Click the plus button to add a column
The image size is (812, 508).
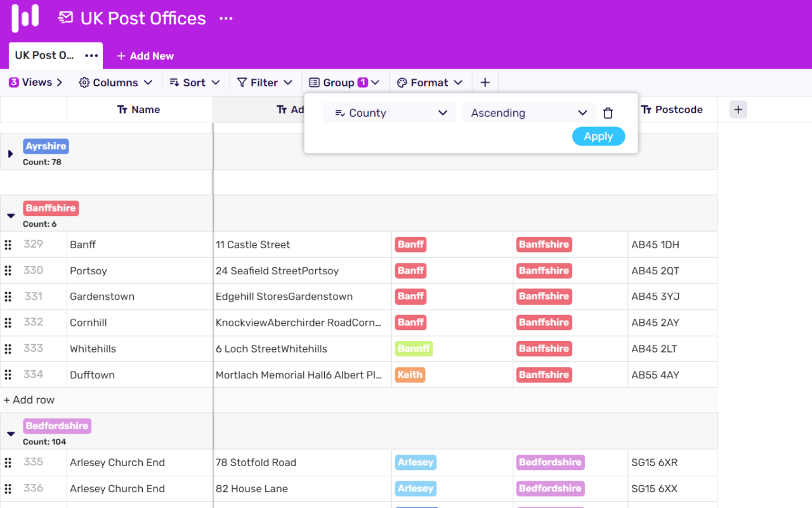(738, 109)
